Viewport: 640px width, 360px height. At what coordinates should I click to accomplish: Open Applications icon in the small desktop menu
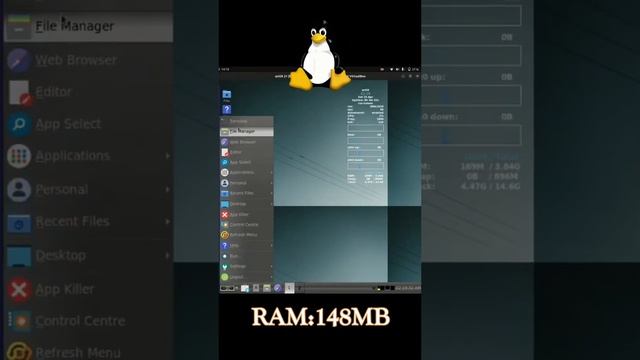(225, 173)
